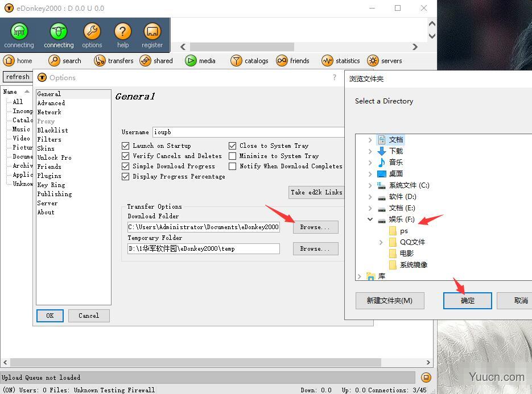This screenshot has height=394, width=532.
Task: Toggle Display Progress Percentage checkbox
Action: click(126, 177)
